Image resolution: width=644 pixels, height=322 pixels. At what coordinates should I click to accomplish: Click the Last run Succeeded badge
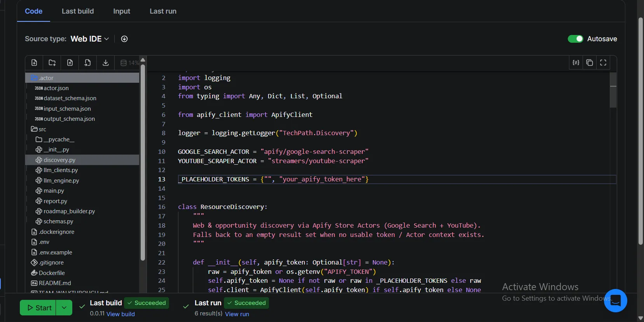(246, 303)
